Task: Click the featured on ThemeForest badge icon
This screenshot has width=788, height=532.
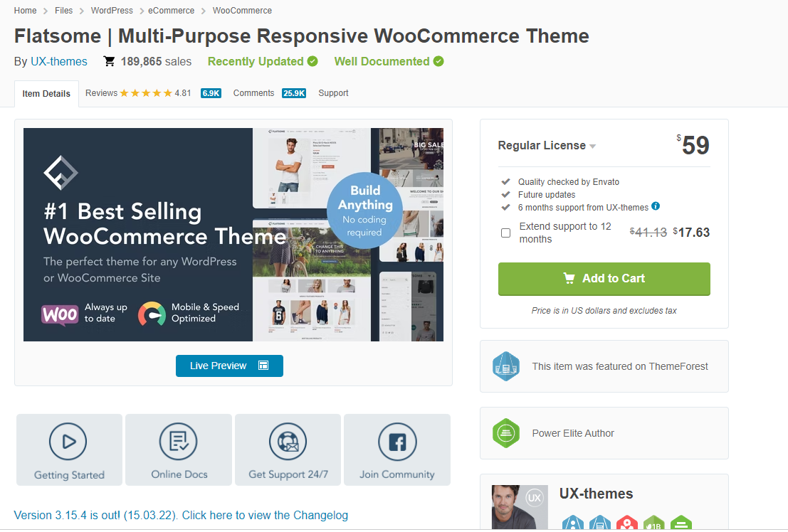Action: pos(506,366)
